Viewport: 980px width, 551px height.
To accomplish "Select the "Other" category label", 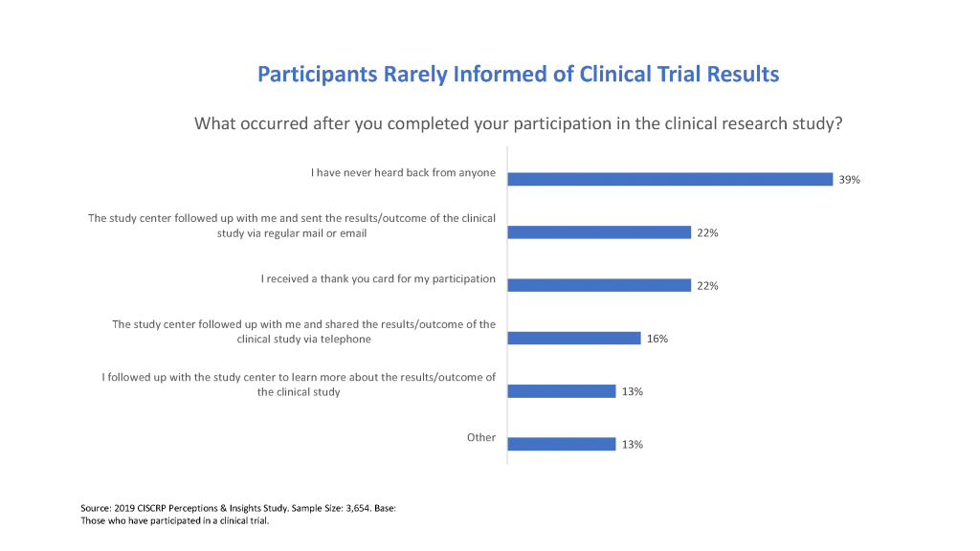I will click(x=480, y=437).
